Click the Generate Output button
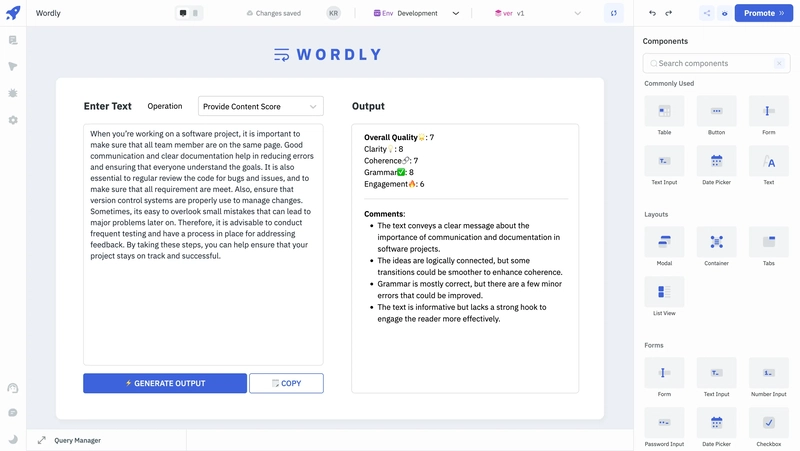The image size is (800, 451). pyautogui.click(x=165, y=383)
